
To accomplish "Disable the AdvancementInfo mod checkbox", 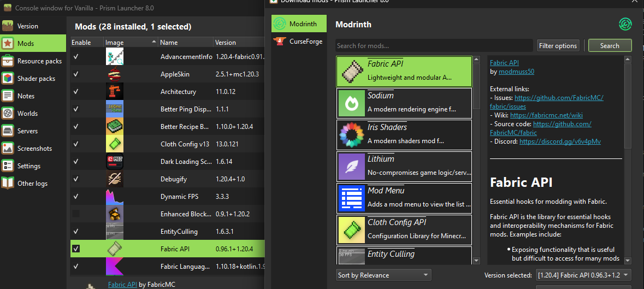I will coord(76,57).
